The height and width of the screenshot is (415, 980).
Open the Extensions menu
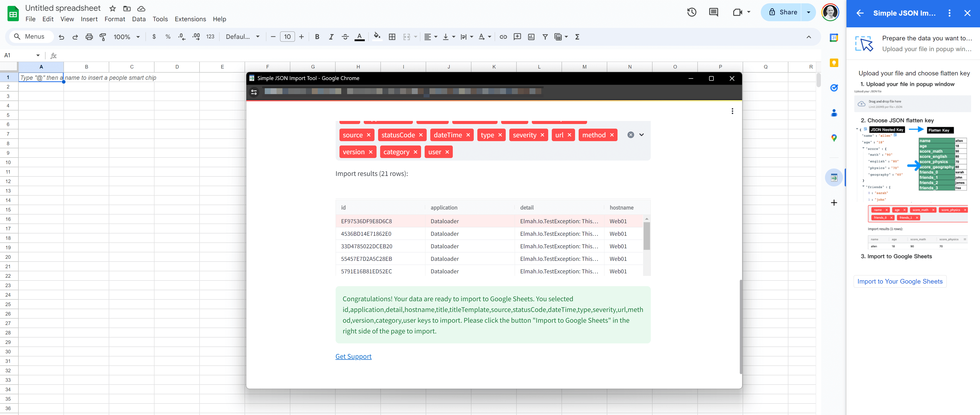(x=190, y=19)
